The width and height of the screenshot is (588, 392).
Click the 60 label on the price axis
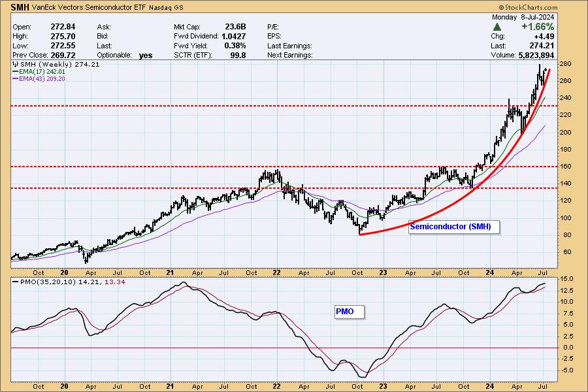567,252
